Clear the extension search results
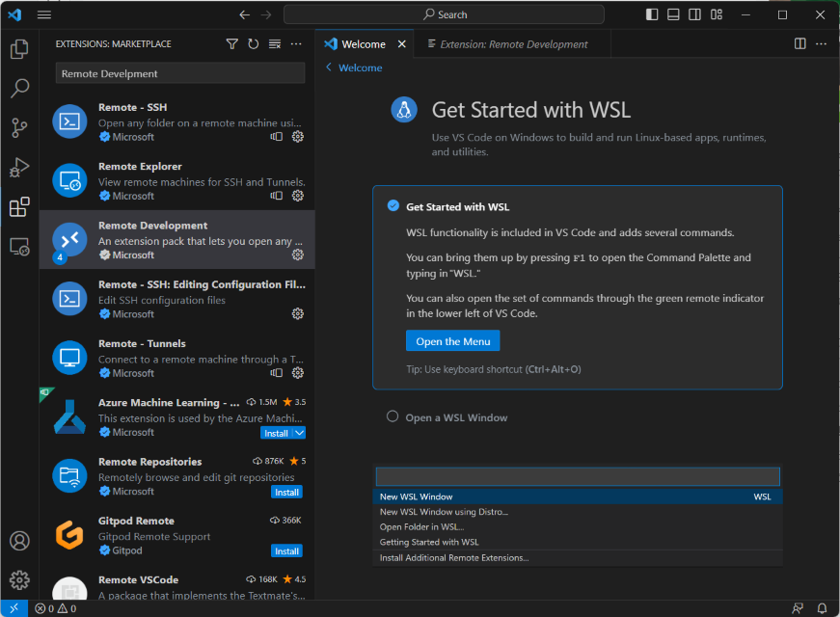Viewport: 840px width, 617px height. tap(273, 43)
